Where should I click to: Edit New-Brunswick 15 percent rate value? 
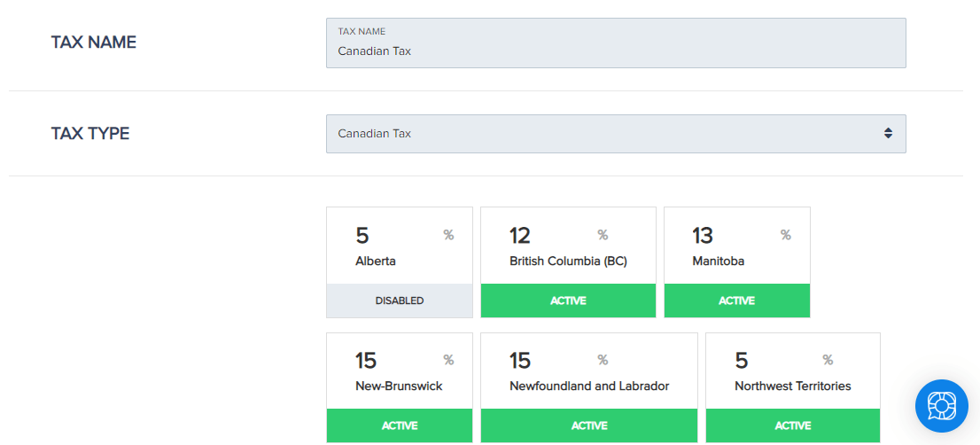(x=366, y=361)
